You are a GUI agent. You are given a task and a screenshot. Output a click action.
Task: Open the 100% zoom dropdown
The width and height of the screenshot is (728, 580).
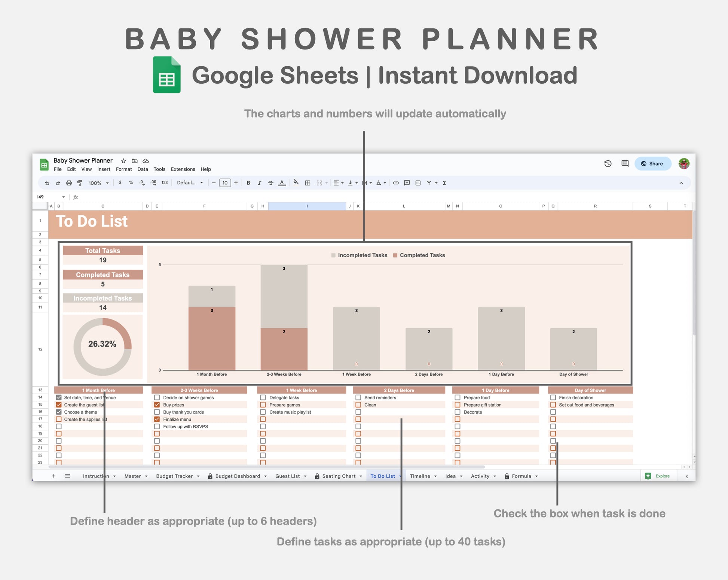point(99,183)
